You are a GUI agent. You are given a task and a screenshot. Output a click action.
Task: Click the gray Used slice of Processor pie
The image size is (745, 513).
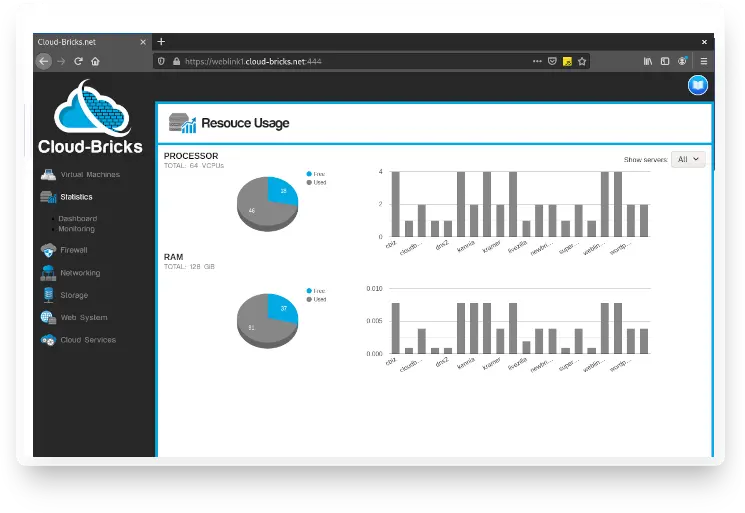tap(257, 208)
